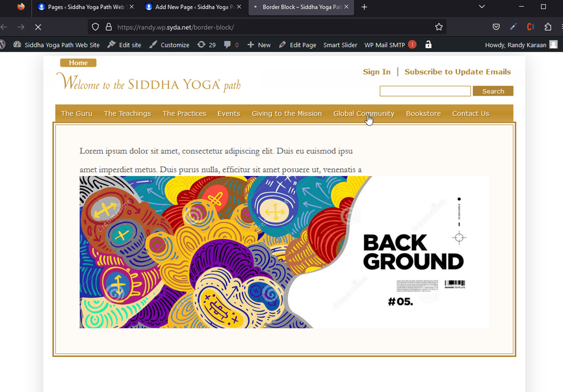Screen dimensions: 563x392
Task: Expand the list all tabs dropdown
Action: pos(482,7)
